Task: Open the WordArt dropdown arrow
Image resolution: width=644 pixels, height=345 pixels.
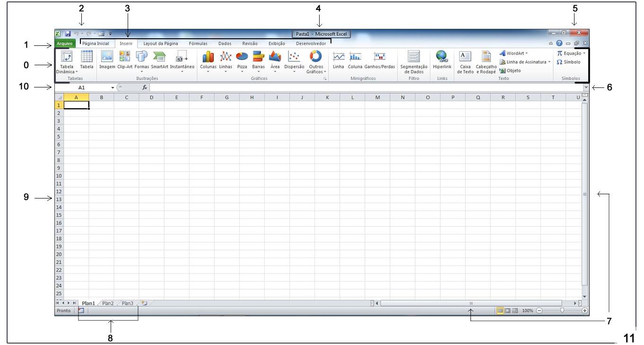Action: click(526, 53)
